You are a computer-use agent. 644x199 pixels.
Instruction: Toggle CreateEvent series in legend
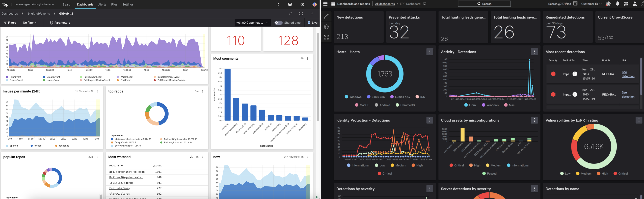51,77
